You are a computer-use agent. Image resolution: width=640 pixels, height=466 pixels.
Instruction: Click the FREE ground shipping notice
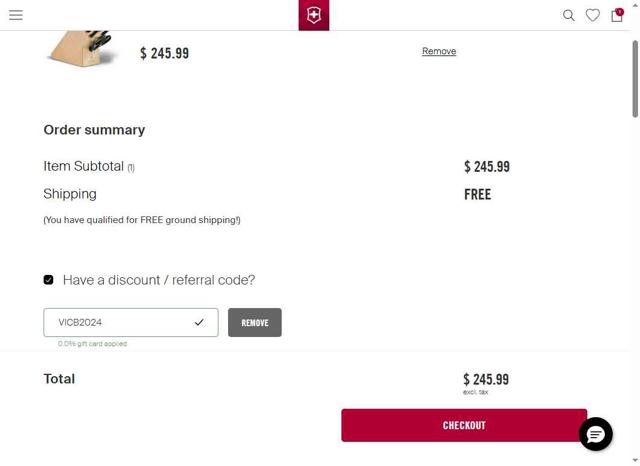142,220
